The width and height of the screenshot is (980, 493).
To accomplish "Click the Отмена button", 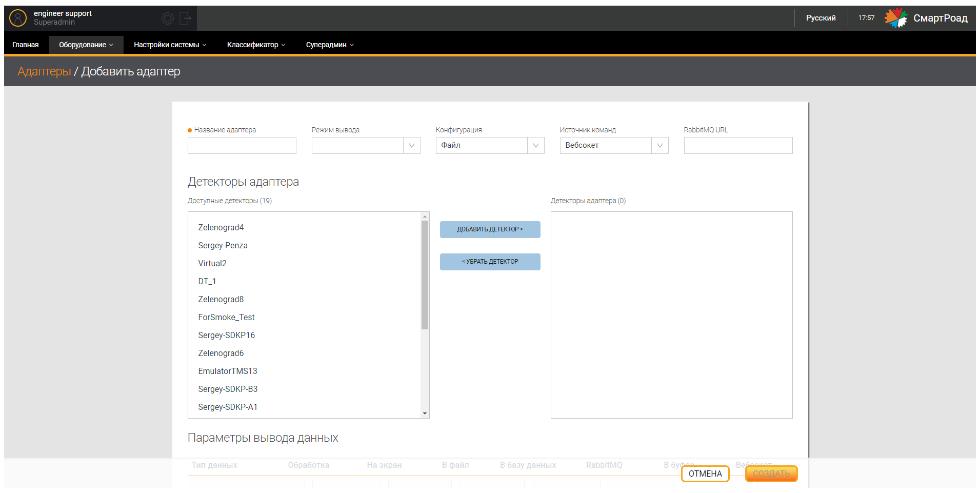I will (x=705, y=474).
